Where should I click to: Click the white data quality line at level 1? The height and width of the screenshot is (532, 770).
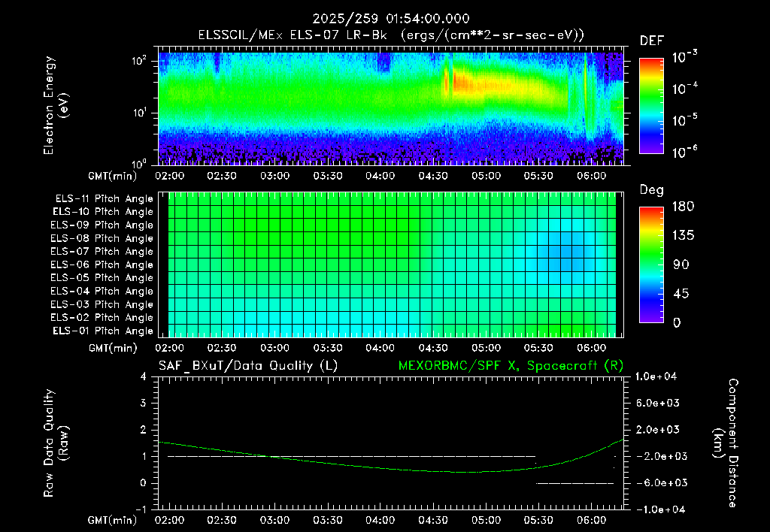coord(352,456)
